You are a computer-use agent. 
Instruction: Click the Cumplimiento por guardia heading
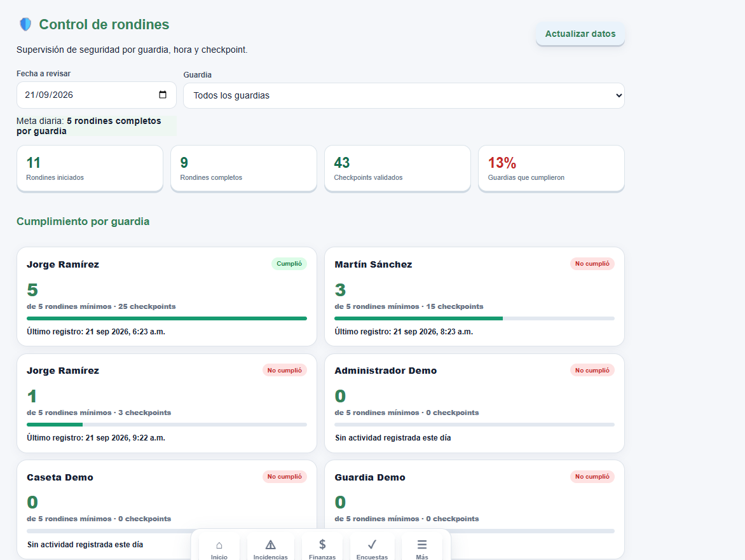point(83,221)
